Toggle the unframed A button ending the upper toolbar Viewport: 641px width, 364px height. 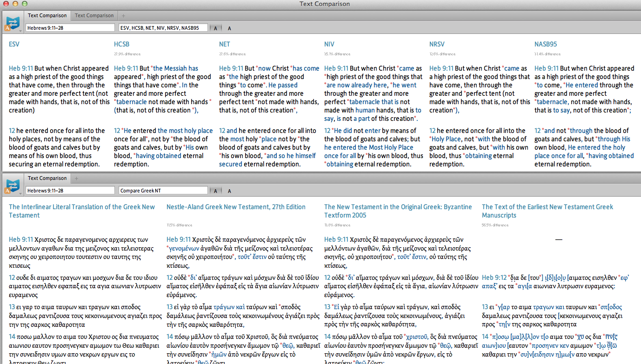(x=229, y=28)
